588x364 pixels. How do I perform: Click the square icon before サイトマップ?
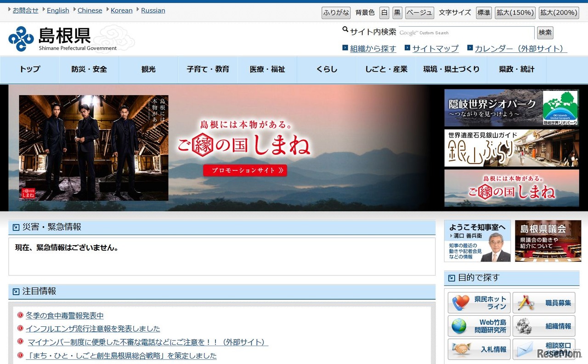coord(407,48)
